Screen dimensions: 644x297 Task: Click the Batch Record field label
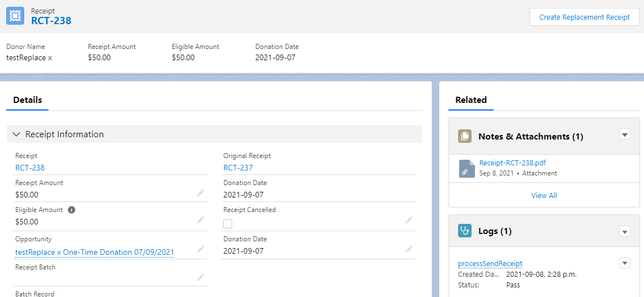coord(34,294)
